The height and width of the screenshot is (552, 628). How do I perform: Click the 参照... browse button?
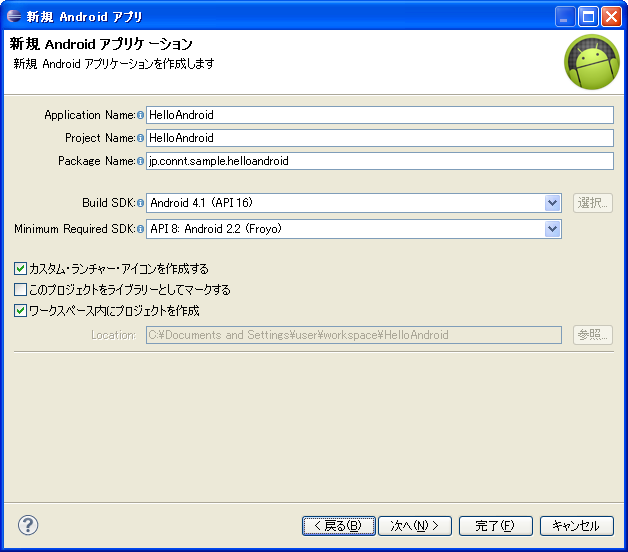pos(593,335)
